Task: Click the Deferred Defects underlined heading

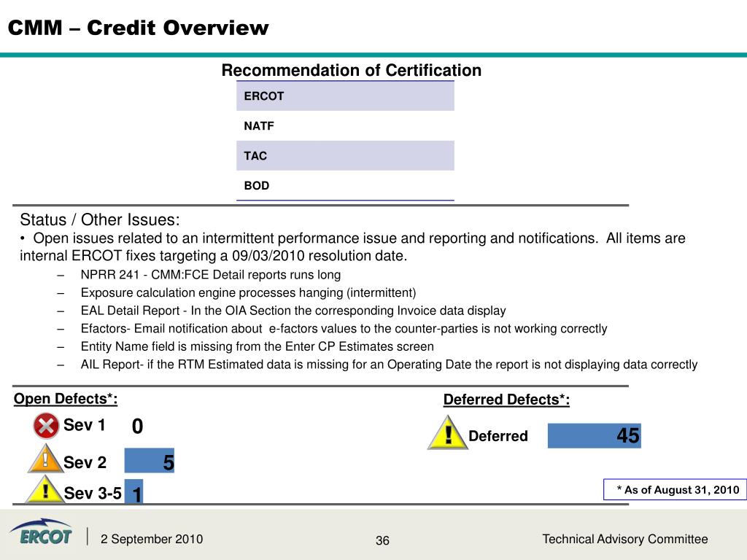Action: tap(506, 400)
